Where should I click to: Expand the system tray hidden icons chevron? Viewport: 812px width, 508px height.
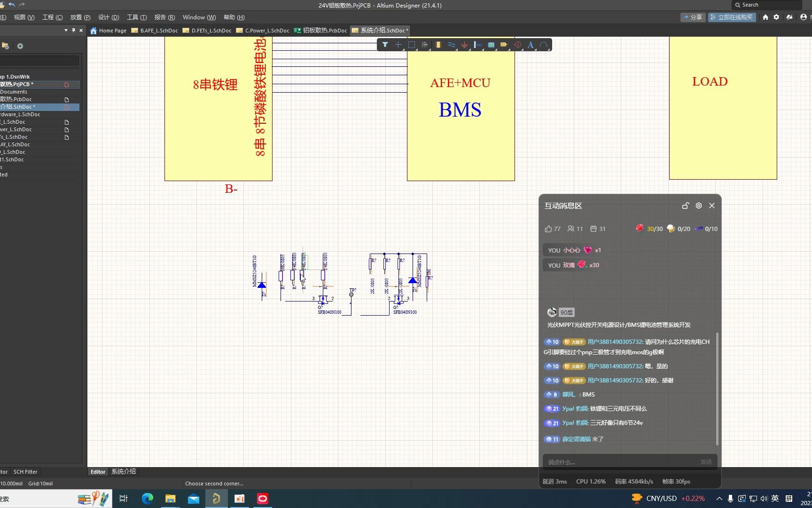[719, 499]
